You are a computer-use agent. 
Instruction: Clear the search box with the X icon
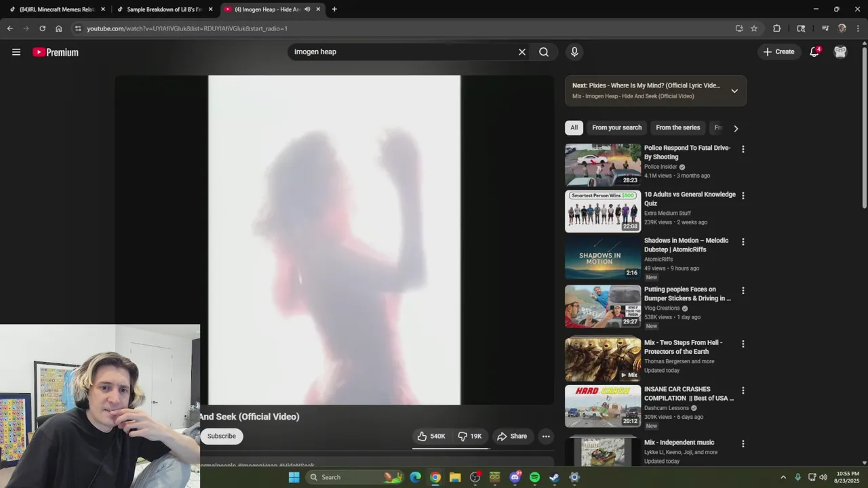pyautogui.click(x=522, y=52)
